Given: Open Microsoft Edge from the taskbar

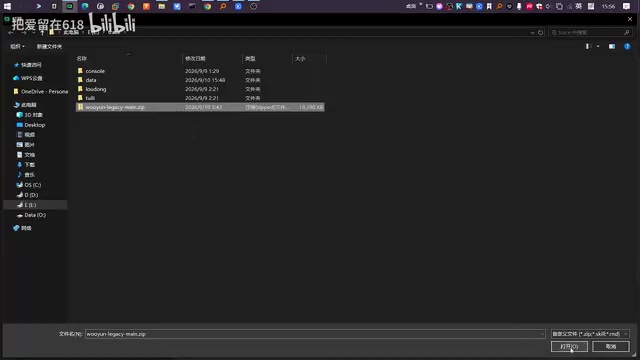Looking at the screenshot, I should [x=85, y=6].
